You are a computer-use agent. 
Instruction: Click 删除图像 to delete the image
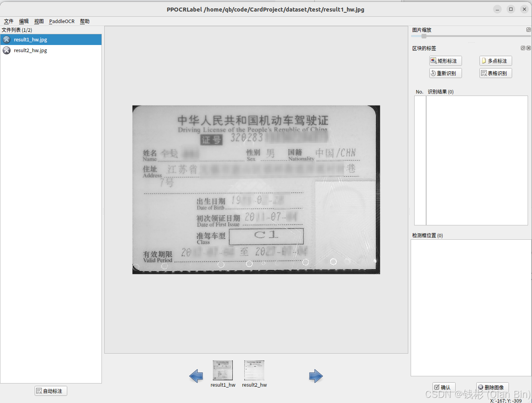click(493, 387)
